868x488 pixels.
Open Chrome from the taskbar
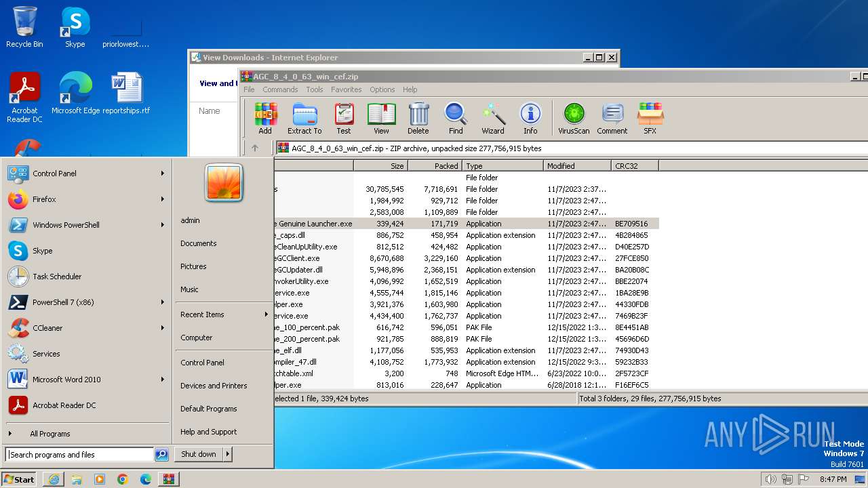[123, 479]
